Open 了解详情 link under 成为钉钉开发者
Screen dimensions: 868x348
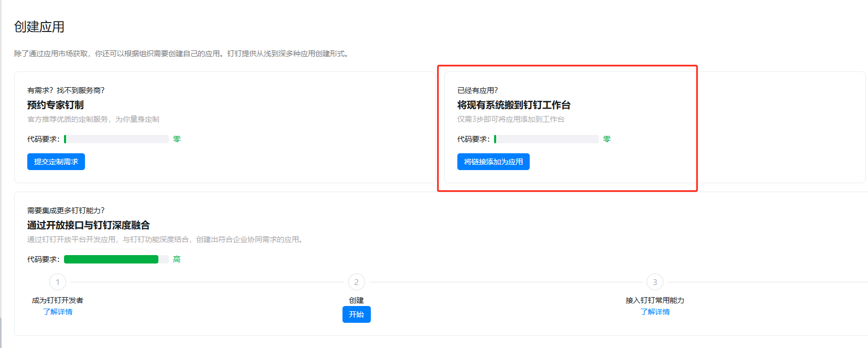click(x=58, y=312)
